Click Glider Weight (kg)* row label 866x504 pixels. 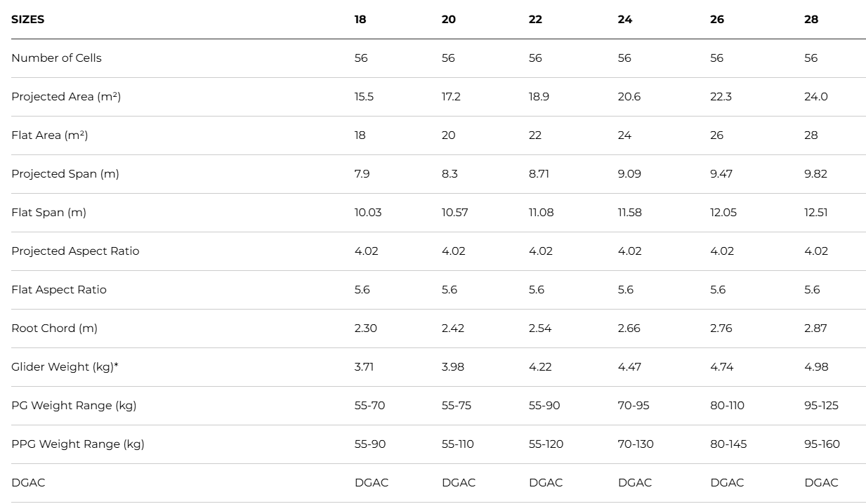[x=65, y=367]
